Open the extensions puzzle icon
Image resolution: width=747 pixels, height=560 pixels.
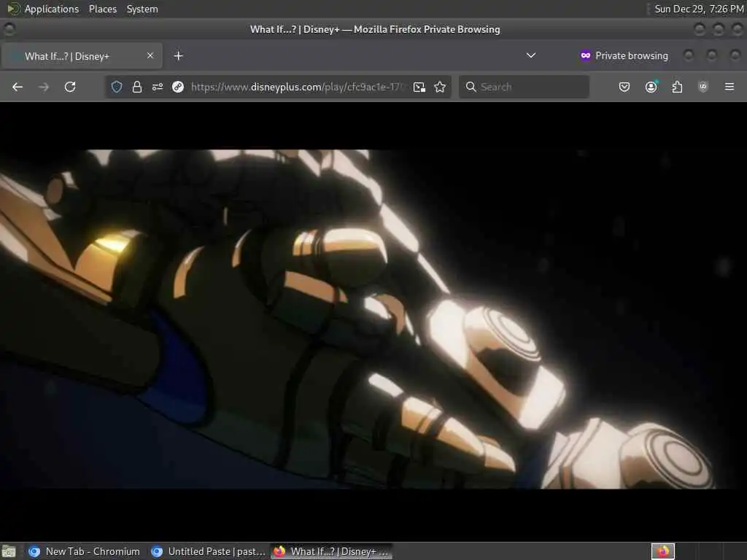point(677,87)
